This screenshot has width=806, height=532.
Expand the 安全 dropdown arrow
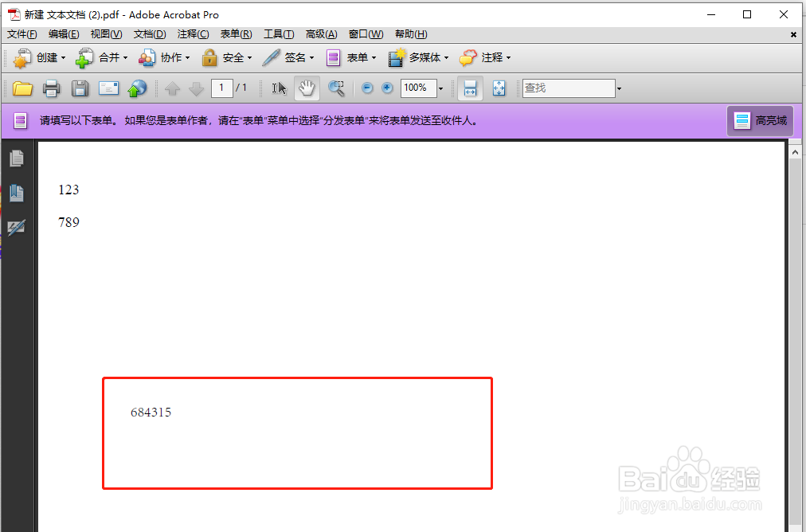250,57
